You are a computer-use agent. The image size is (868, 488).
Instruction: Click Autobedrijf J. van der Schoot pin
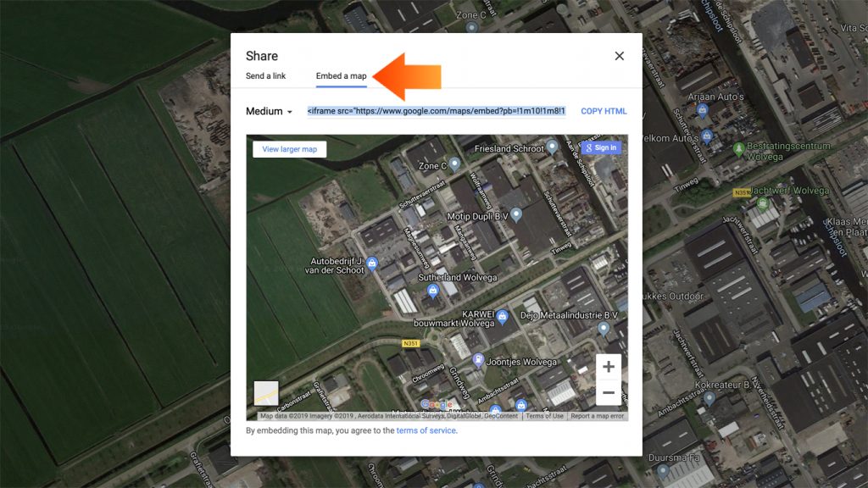(x=372, y=263)
